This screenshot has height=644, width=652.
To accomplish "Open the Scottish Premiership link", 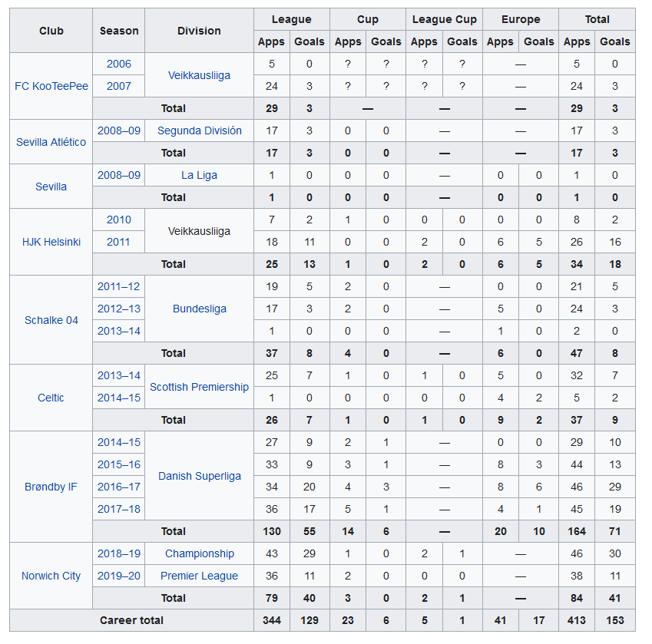I will [x=199, y=387].
